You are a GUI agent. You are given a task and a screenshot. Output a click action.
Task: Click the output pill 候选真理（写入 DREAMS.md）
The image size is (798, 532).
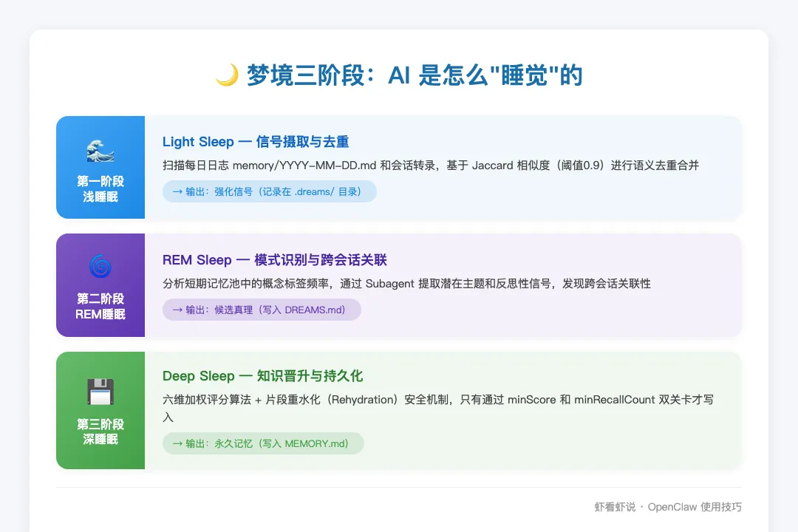coord(262,310)
